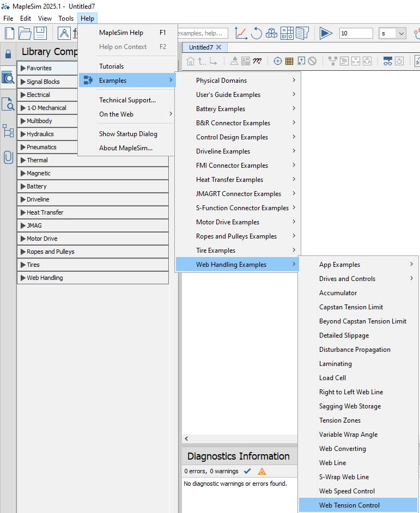This screenshot has width=420, height=513.
Task: Click the New document icon
Action: pos(9,33)
